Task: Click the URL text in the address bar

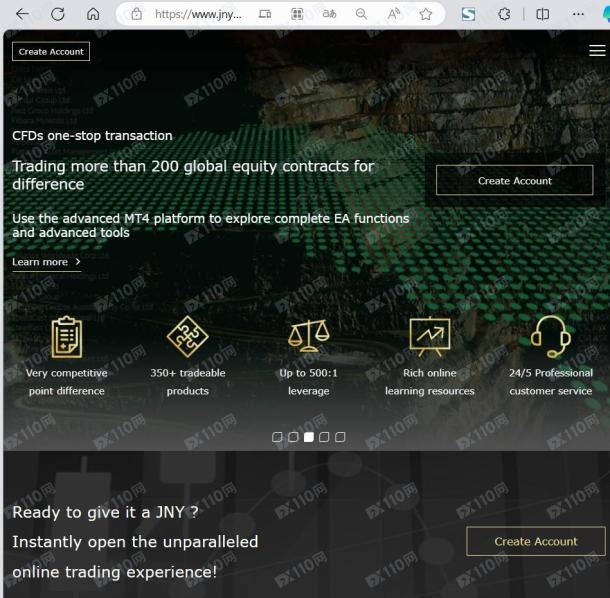Action: coord(198,14)
